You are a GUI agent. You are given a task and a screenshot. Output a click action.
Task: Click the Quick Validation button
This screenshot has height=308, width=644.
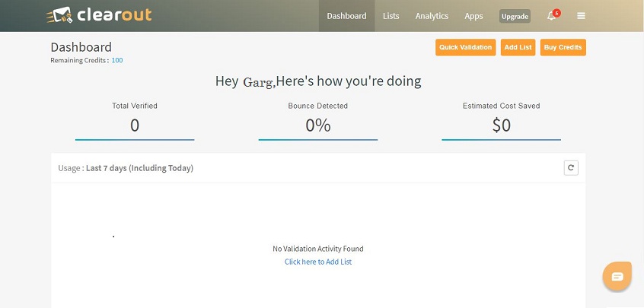[x=465, y=47]
